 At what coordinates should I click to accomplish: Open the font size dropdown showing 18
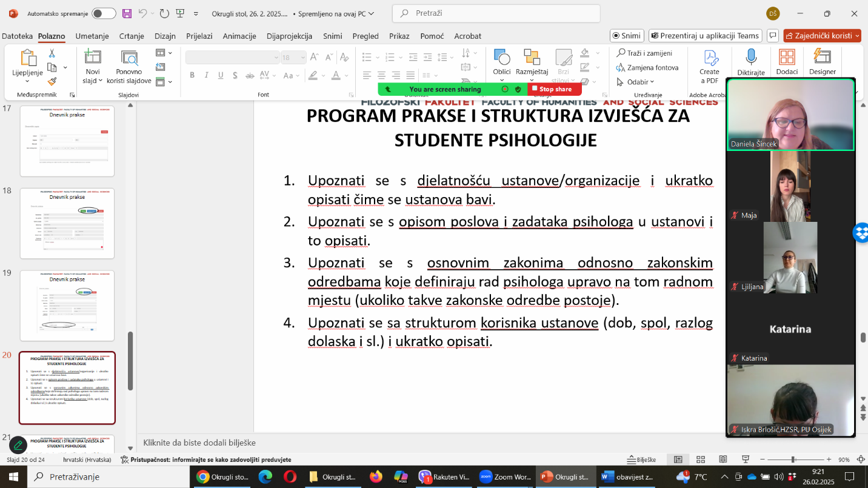[x=294, y=58]
